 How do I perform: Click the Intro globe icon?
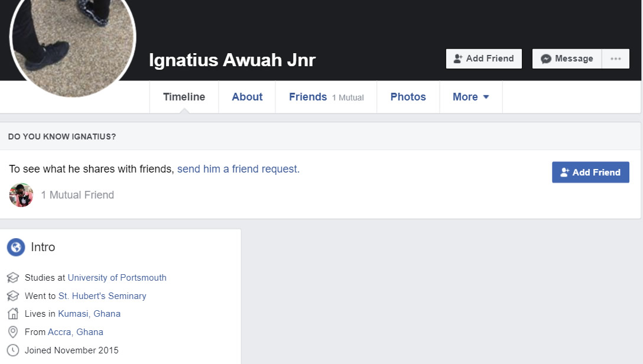(16, 247)
